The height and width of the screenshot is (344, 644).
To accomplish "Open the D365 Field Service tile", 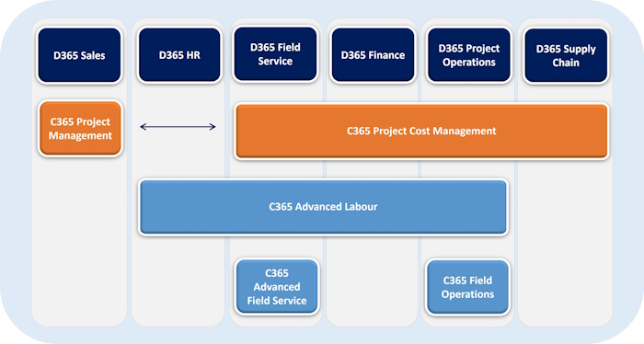I will (275, 53).
